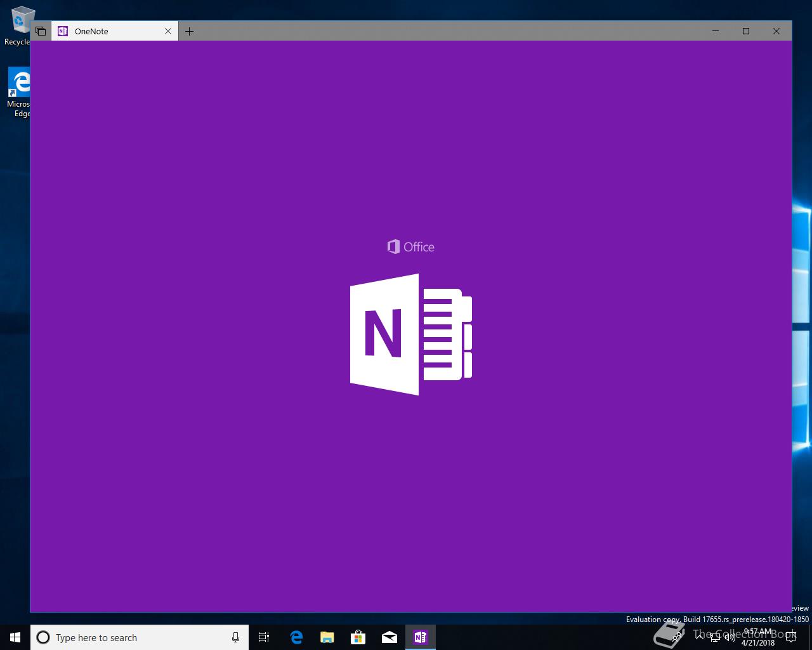
Task: Open the clock showing 4/21/2018
Action: [758, 637]
